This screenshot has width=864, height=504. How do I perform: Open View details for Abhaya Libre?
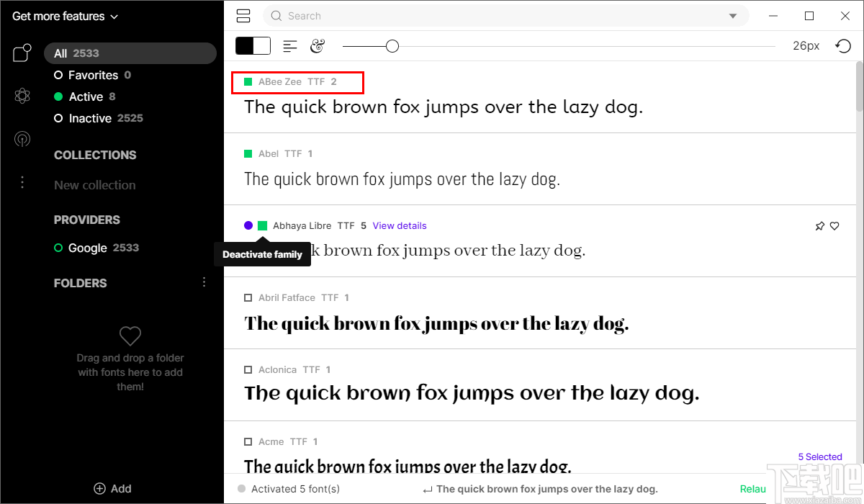tap(400, 226)
